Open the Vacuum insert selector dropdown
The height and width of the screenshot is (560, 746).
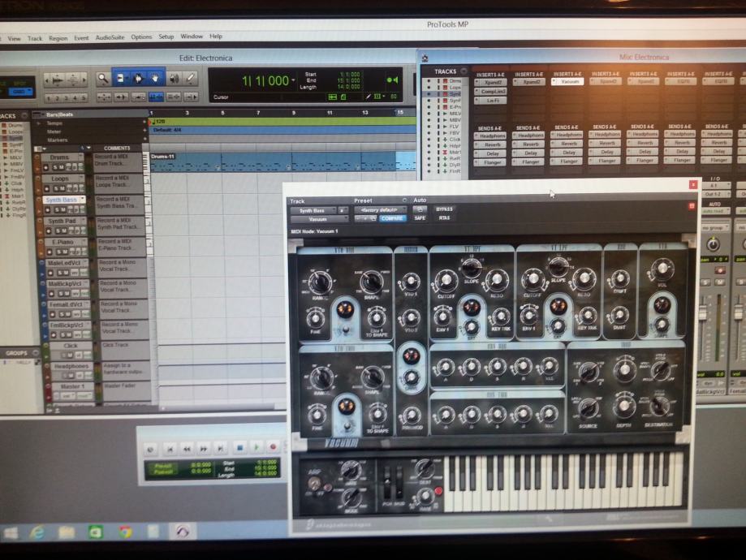tap(319, 219)
